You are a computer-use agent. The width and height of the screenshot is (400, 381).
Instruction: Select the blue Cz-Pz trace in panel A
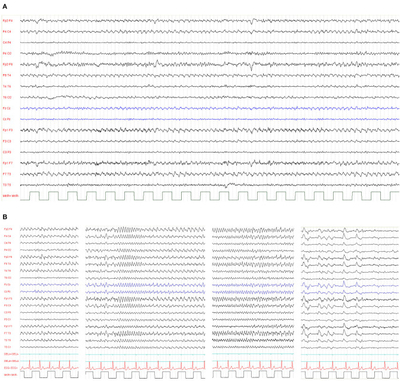click(210, 119)
